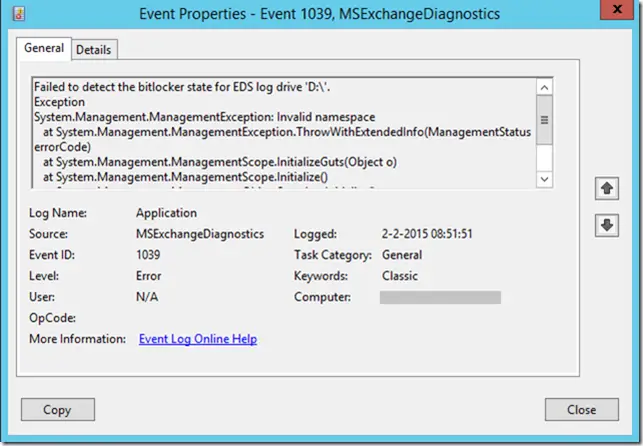The height and width of the screenshot is (446, 643).
Task: Click the redacted Computer name field
Action: (440, 297)
